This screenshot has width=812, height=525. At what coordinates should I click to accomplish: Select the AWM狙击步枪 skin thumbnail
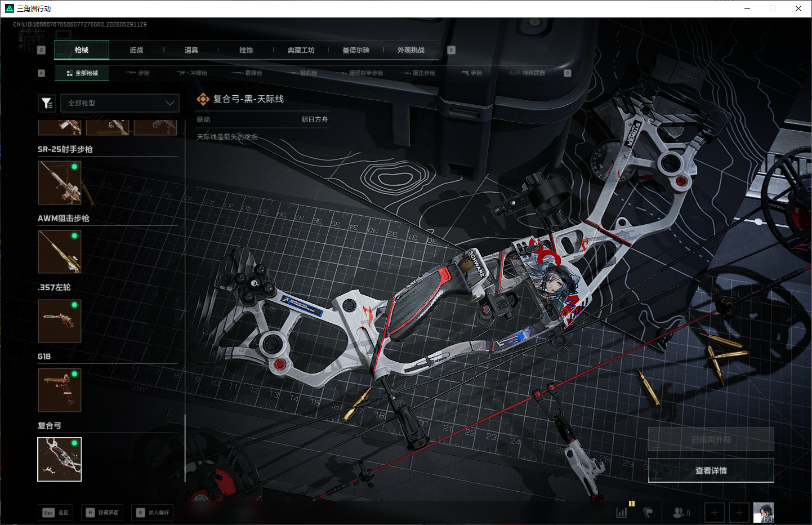pyautogui.click(x=60, y=252)
